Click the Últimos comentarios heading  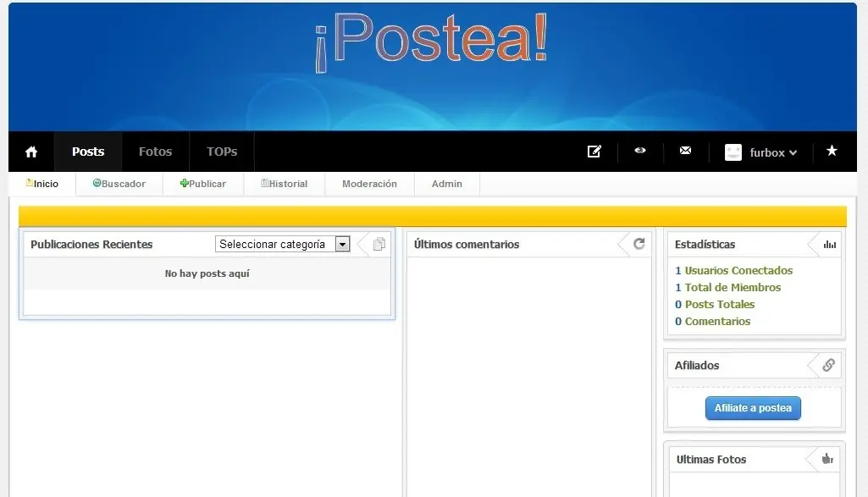467,244
